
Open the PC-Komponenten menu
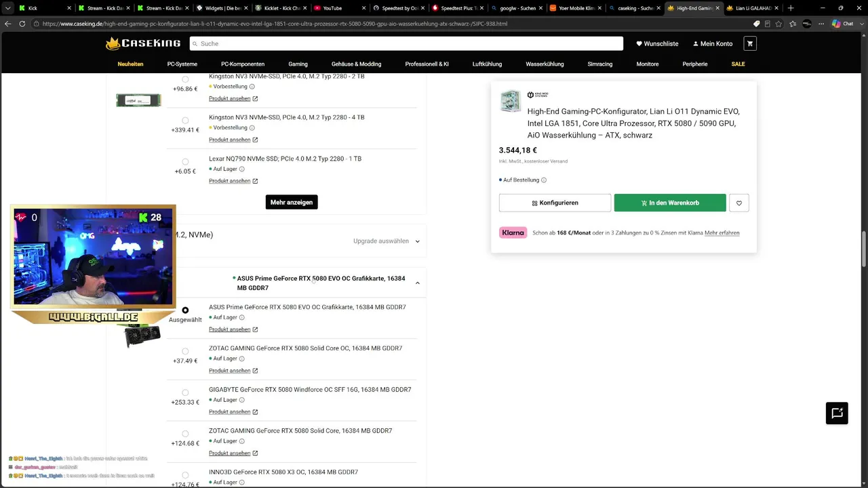pos(243,64)
